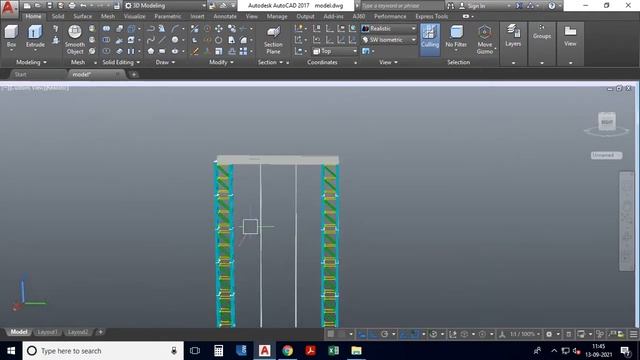This screenshot has height=360, width=640.
Task: Select the Box solid tool
Action: [11, 37]
